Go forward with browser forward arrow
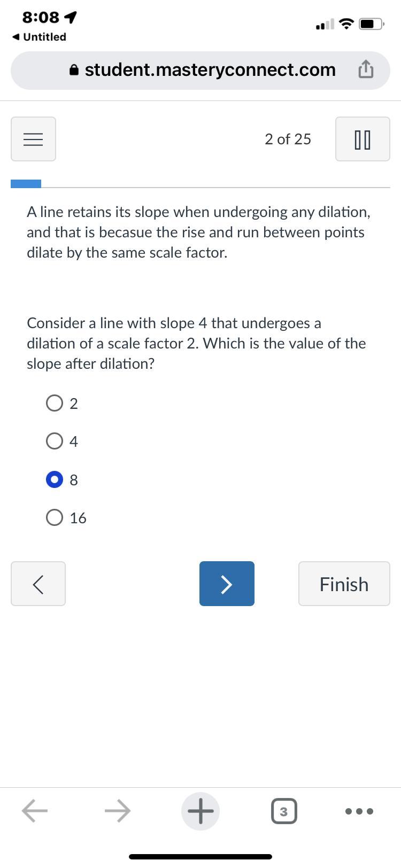 [118, 811]
